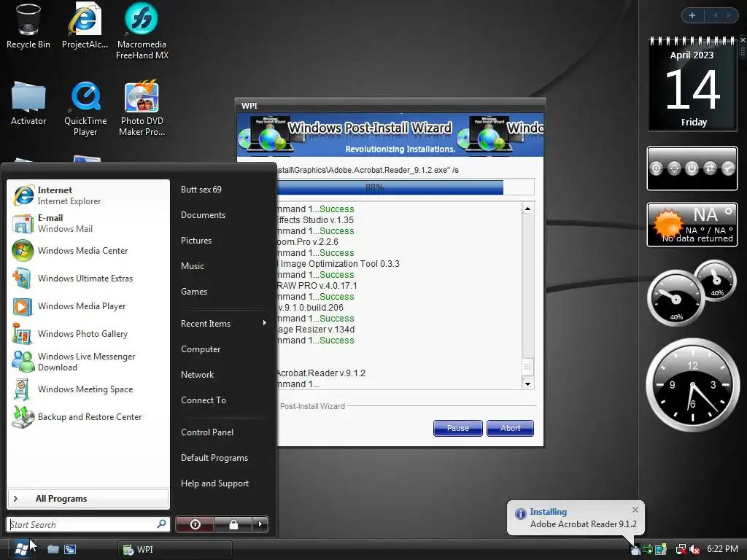Click the WPI log scroll up arrow
Viewport: 747px width, 560px height.
[527, 209]
